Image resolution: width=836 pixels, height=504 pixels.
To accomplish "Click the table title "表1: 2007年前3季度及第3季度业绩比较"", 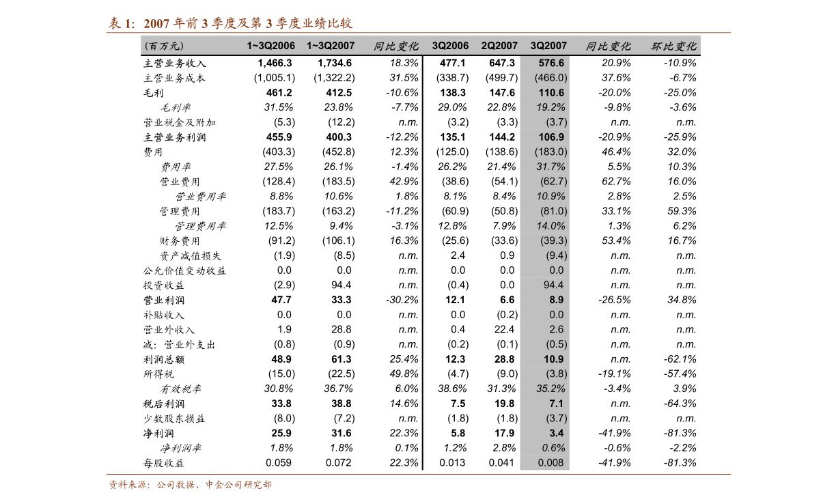I will pyautogui.click(x=230, y=24).
